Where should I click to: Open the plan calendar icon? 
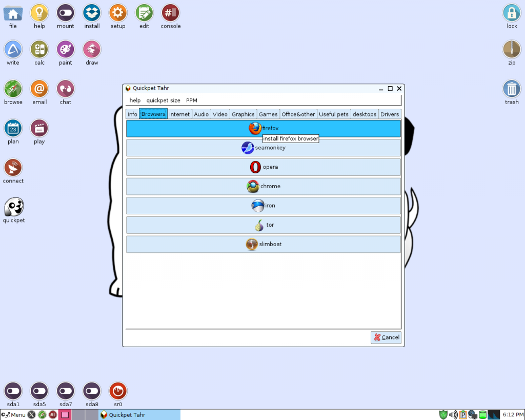pos(13,132)
